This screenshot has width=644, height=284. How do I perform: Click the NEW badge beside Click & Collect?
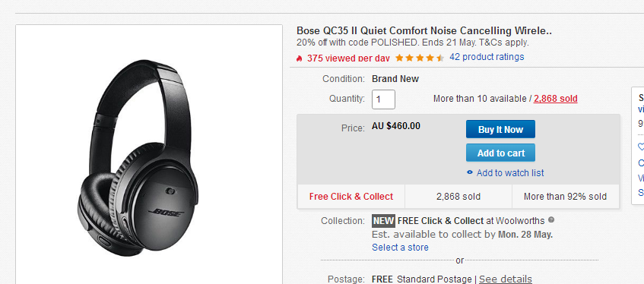384,221
